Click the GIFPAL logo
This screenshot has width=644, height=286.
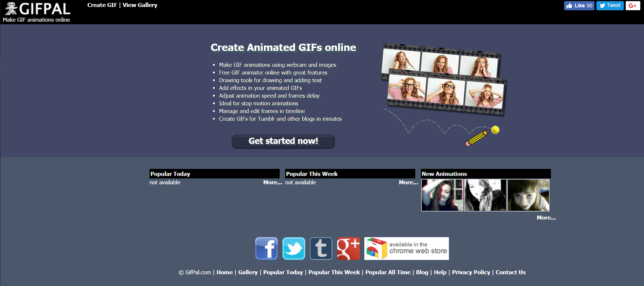tap(37, 8)
